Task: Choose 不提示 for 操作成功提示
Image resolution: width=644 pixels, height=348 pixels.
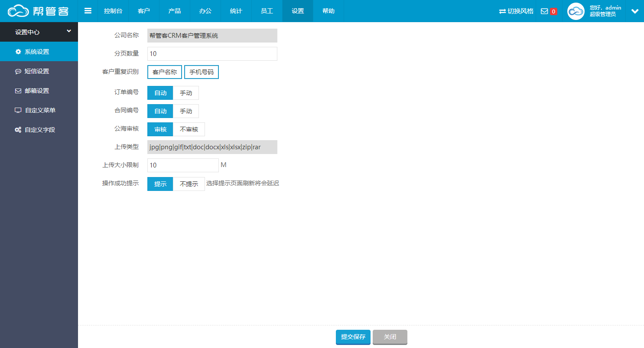Action: pyautogui.click(x=189, y=184)
